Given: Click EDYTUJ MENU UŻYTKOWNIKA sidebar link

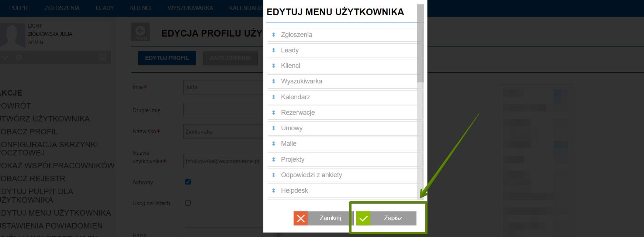Looking at the screenshot, I should tap(55, 213).
